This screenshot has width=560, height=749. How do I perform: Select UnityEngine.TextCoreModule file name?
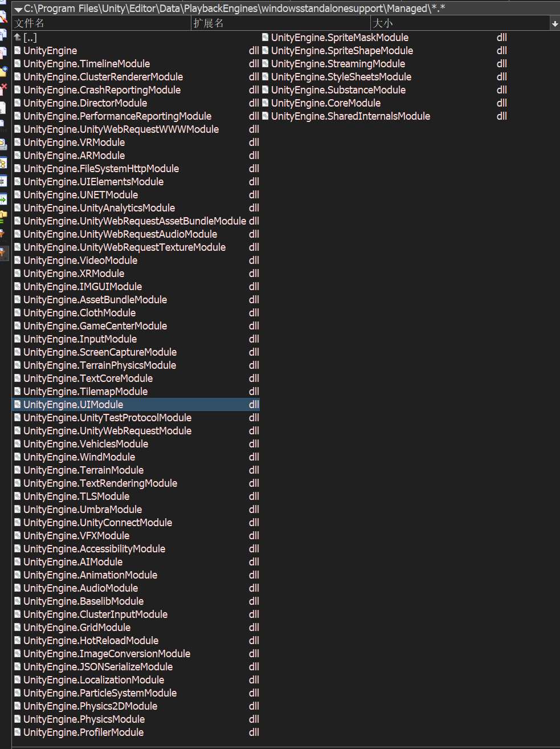pyautogui.click(x=88, y=378)
